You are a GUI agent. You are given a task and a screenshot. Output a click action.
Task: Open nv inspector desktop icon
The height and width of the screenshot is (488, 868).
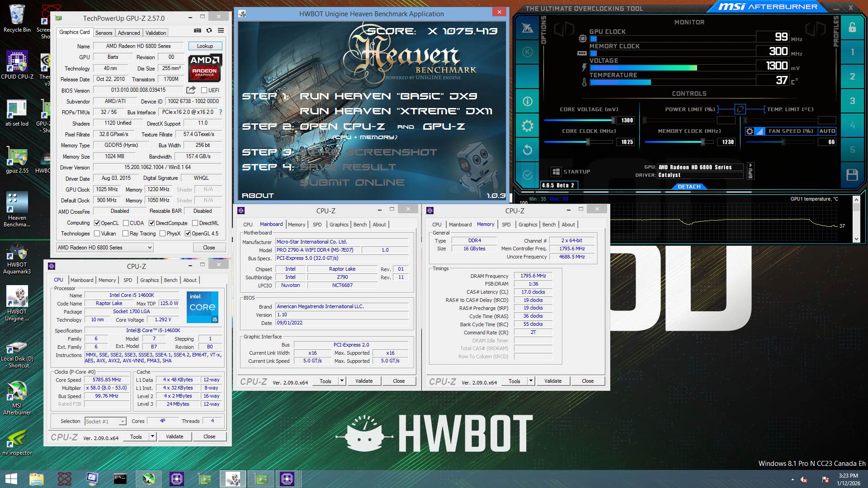tap(17, 442)
